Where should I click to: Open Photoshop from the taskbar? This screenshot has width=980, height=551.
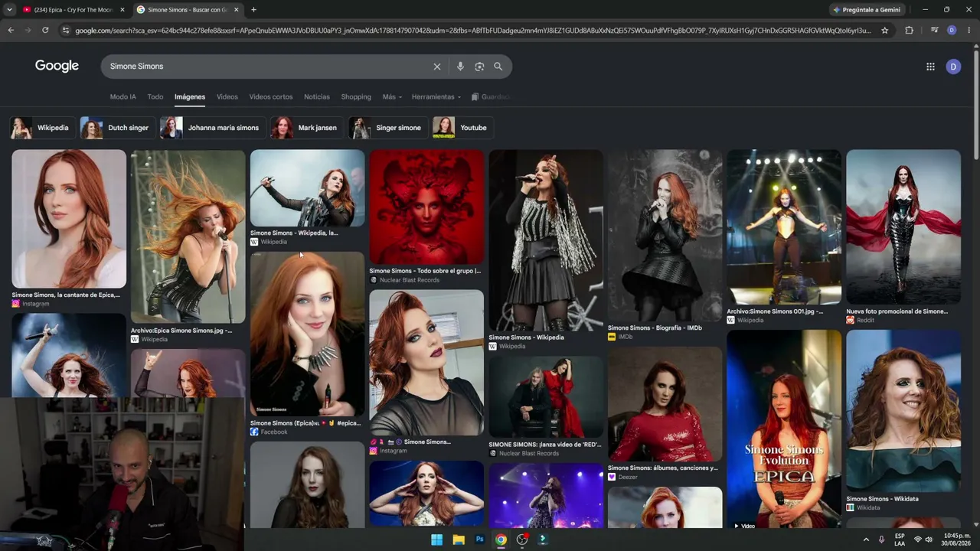click(x=480, y=540)
